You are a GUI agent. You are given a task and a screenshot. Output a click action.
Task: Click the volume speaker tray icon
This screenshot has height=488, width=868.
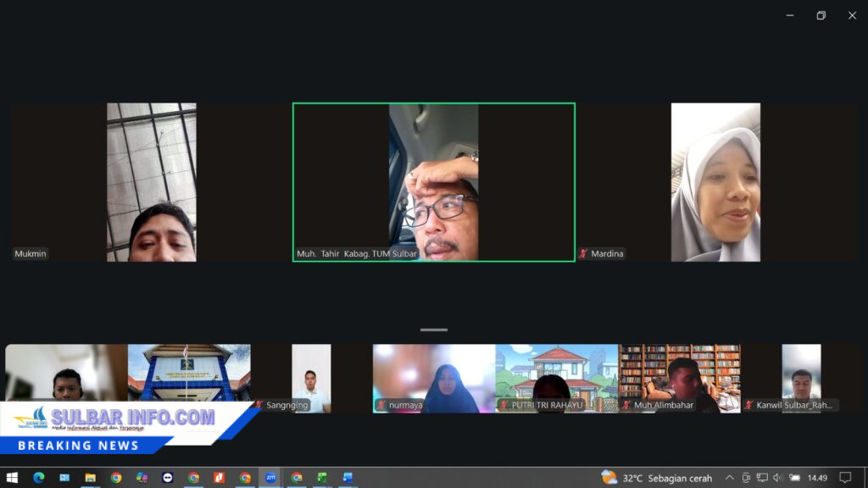click(x=777, y=478)
